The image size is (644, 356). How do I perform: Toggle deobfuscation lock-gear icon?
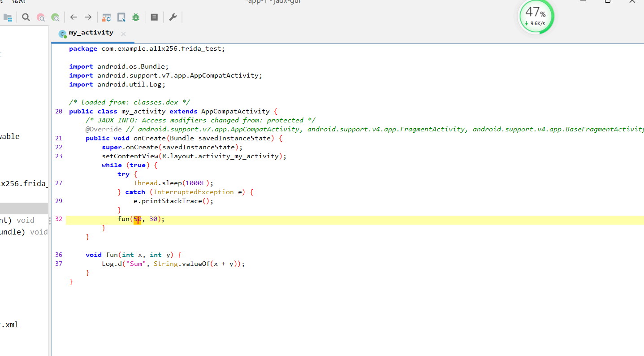click(106, 17)
